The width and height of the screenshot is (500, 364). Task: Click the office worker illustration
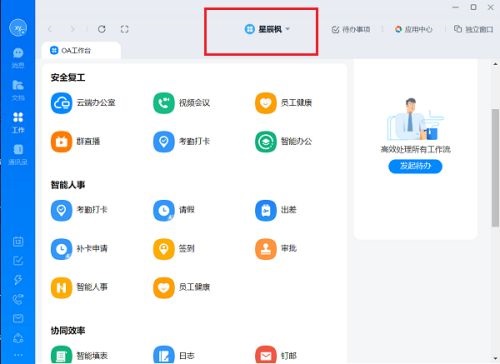(415, 119)
